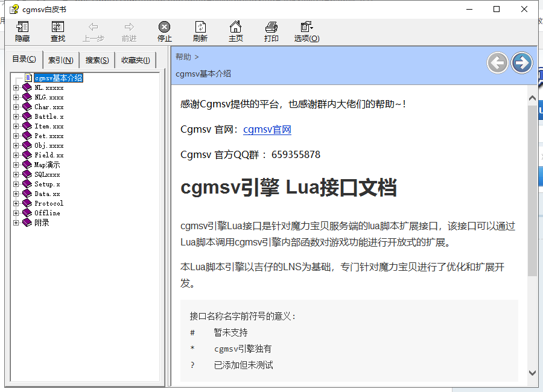Click the book icon beside Battle.x
Image resolution: width=543 pixels, height=392 pixels.
coord(27,116)
